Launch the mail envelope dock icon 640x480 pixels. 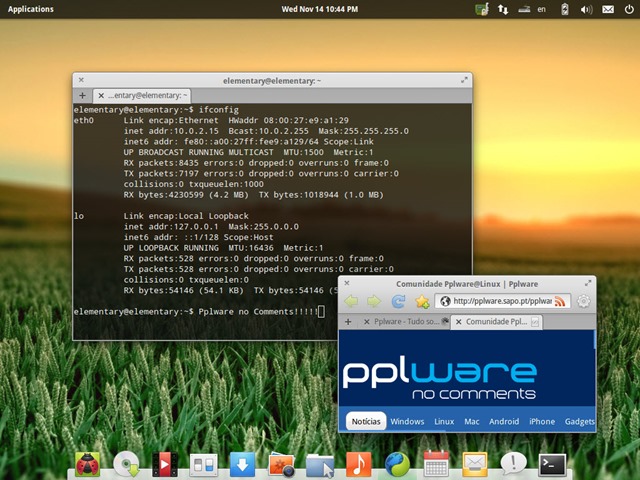click(x=475, y=464)
